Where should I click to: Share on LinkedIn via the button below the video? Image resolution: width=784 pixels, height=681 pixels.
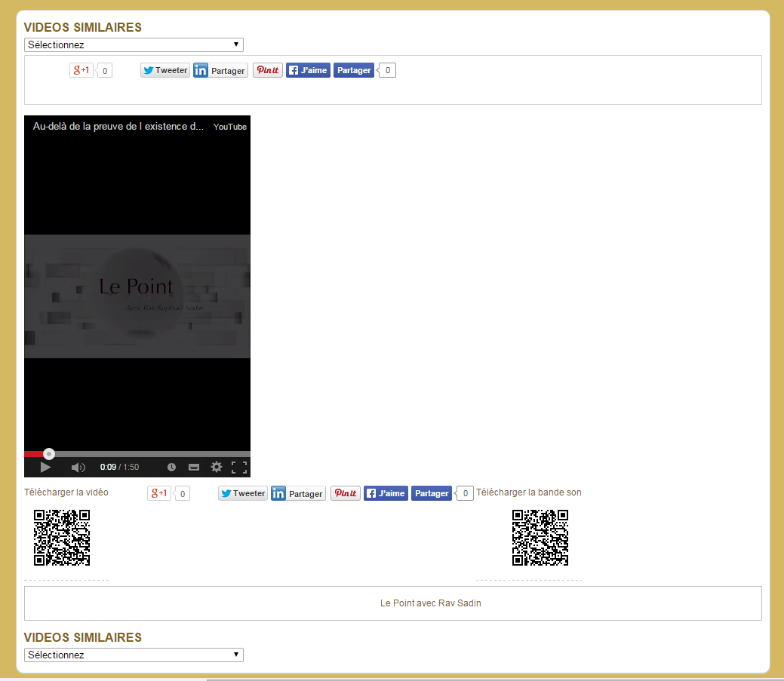coord(299,494)
